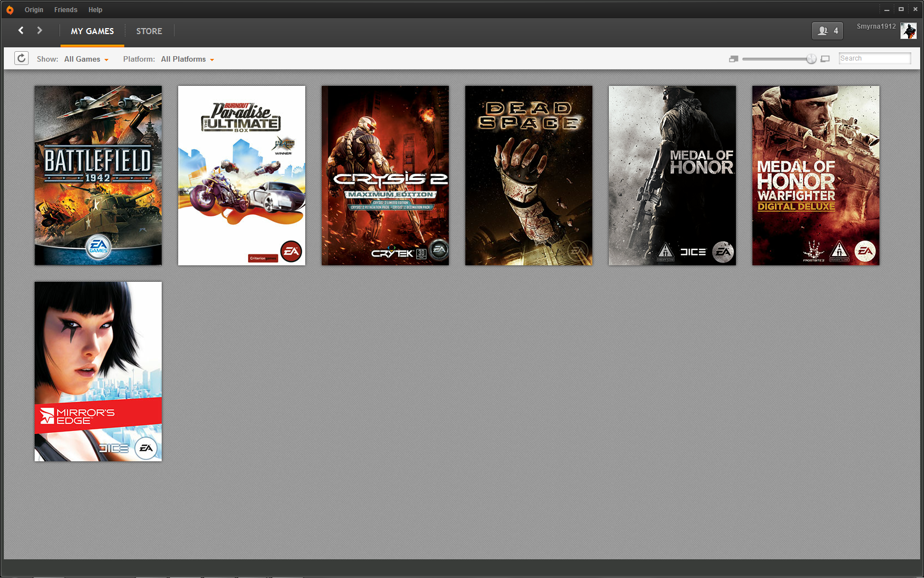Click the Smyrna1912 username
924x578 pixels.
[x=876, y=26]
